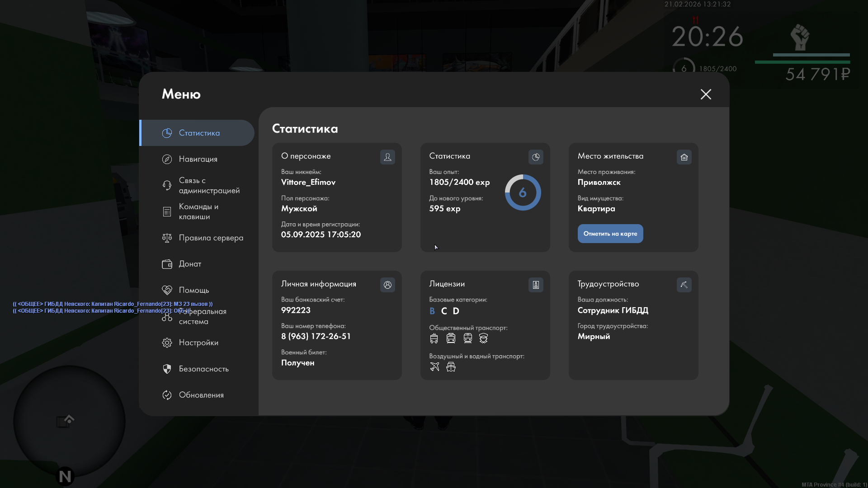The height and width of the screenshot is (488, 868).
Task: Click the tools icon in Трудоустройство card
Action: [x=684, y=285]
